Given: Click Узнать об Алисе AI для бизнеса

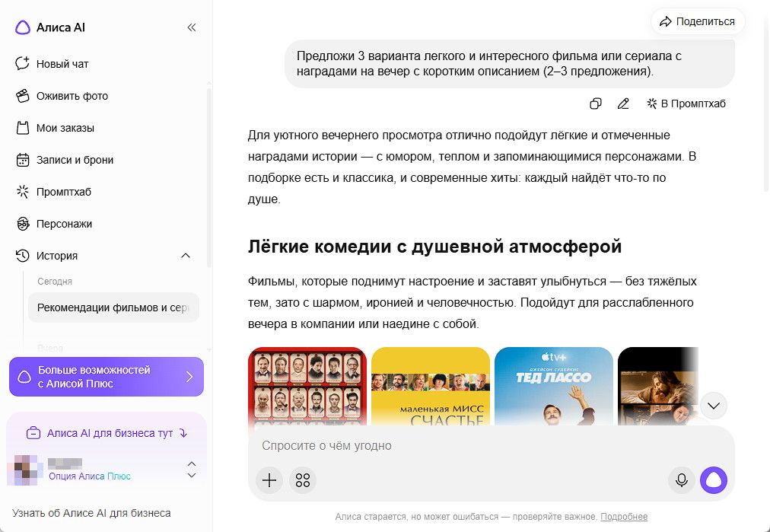Looking at the screenshot, I should coord(91,513).
